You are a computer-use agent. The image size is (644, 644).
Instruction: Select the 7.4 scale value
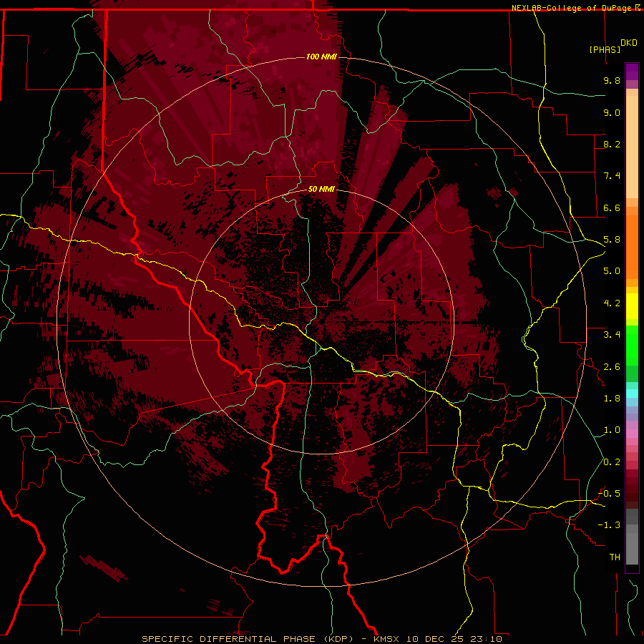coord(612,176)
